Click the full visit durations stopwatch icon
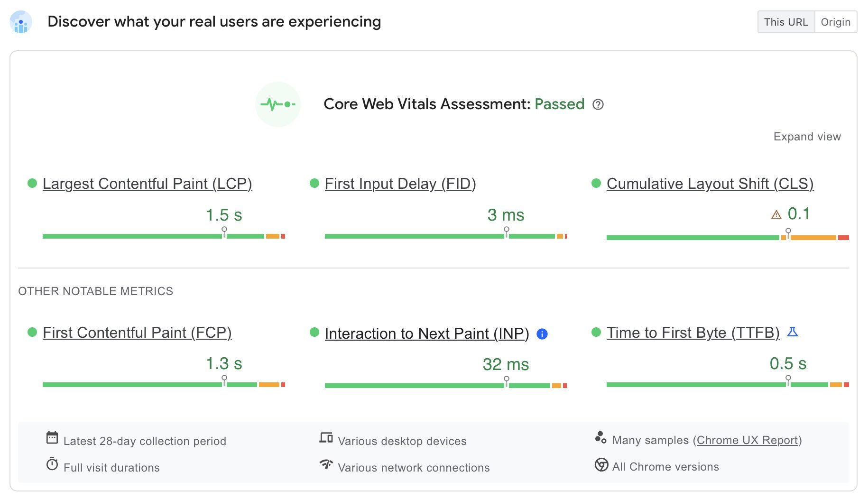 pyautogui.click(x=52, y=464)
